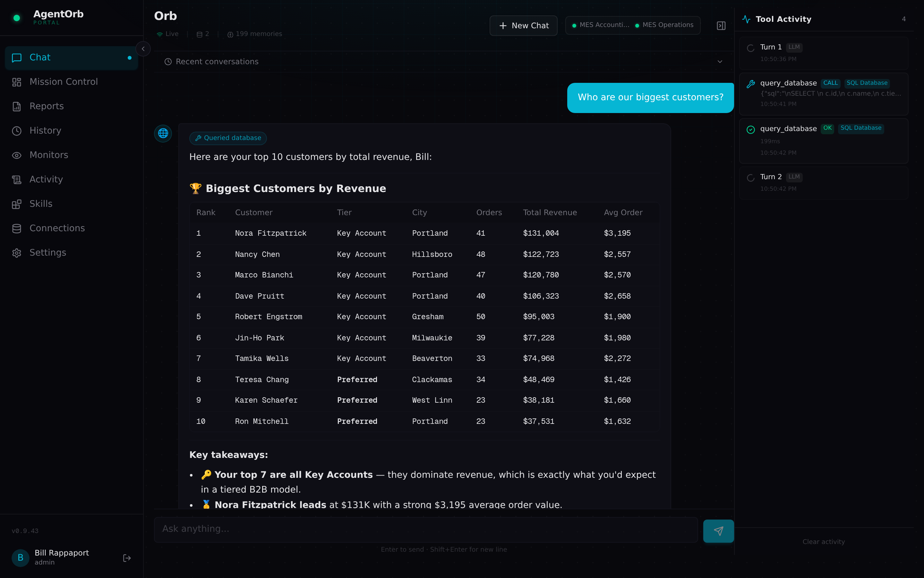
Task: Open the Activity page
Action: point(72,180)
